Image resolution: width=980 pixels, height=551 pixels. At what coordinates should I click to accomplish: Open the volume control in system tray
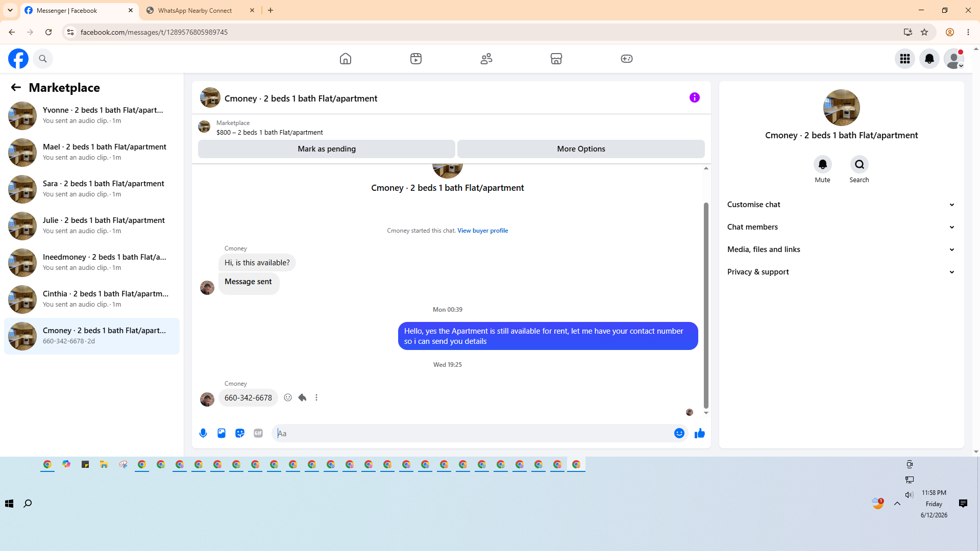(x=909, y=495)
